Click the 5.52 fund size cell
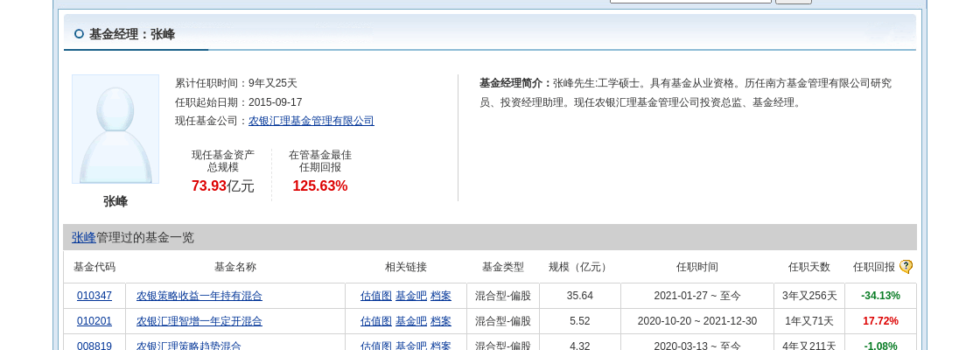Screen dimensions: 980x350 tap(580, 321)
